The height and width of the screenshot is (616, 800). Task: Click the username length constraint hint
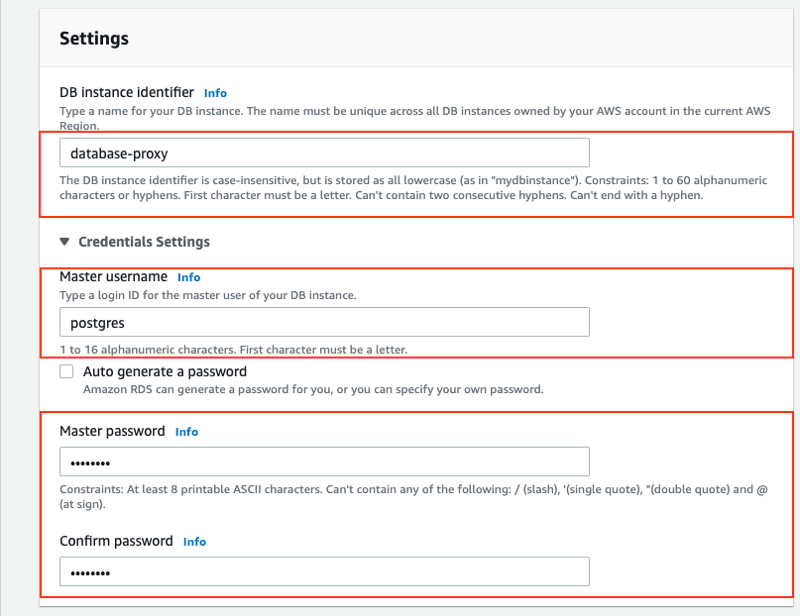click(x=234, y=350)
